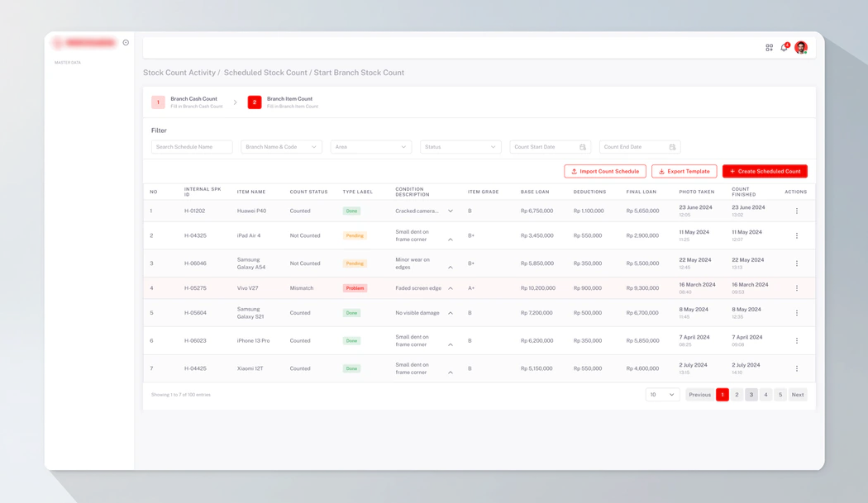
Task: Open the notifications bell
Action: (x=784, y=48)
